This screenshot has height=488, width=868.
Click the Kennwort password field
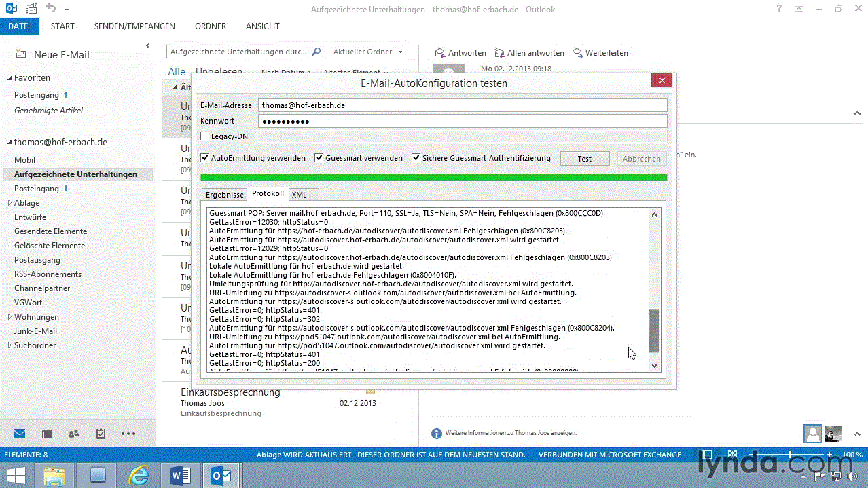(x=463, y=121)
